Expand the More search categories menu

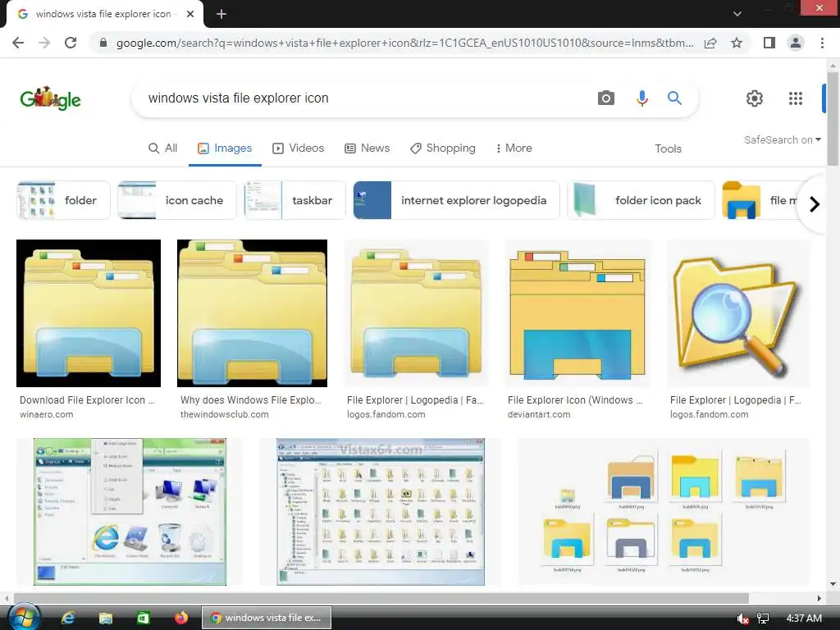pos(514,148)
